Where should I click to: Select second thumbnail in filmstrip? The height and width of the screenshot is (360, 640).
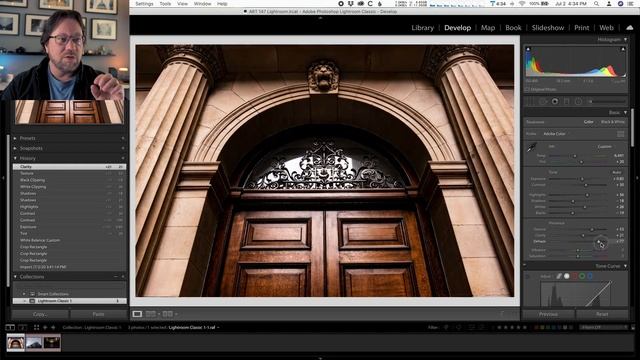pyautogui.click(x=34, y=343)
